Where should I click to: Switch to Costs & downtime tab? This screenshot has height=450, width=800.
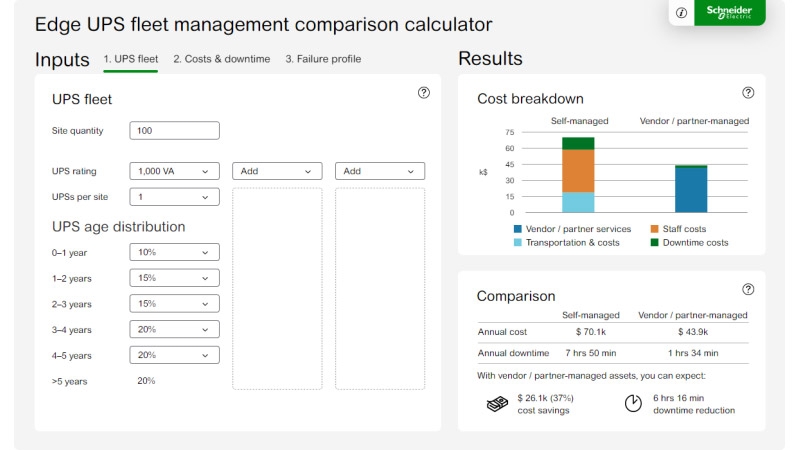tap(221, 59)
